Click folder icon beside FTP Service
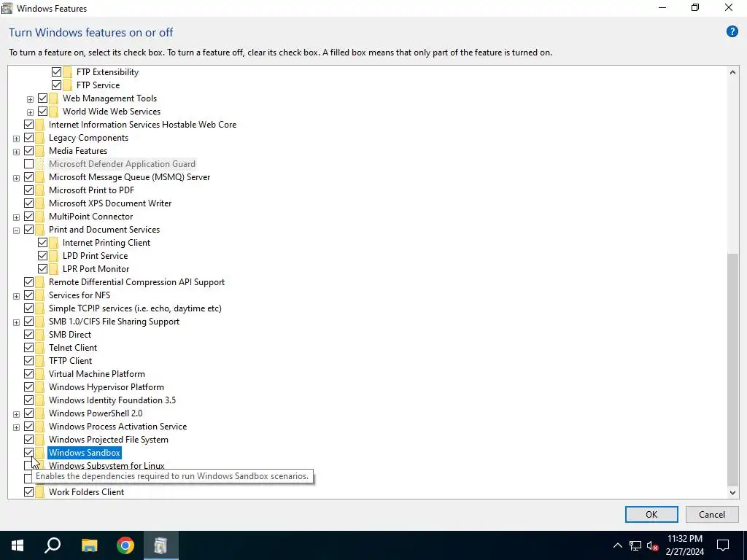The height and width of the screenshot is (560, 747). [68, 85]
